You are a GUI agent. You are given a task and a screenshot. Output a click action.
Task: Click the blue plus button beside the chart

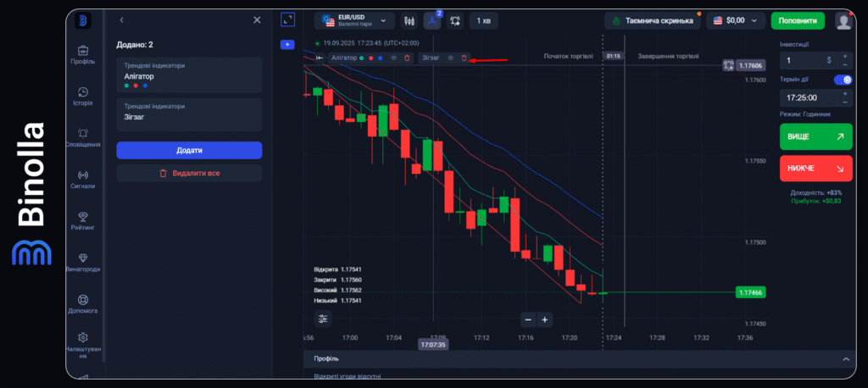click(x=287, y=44)
